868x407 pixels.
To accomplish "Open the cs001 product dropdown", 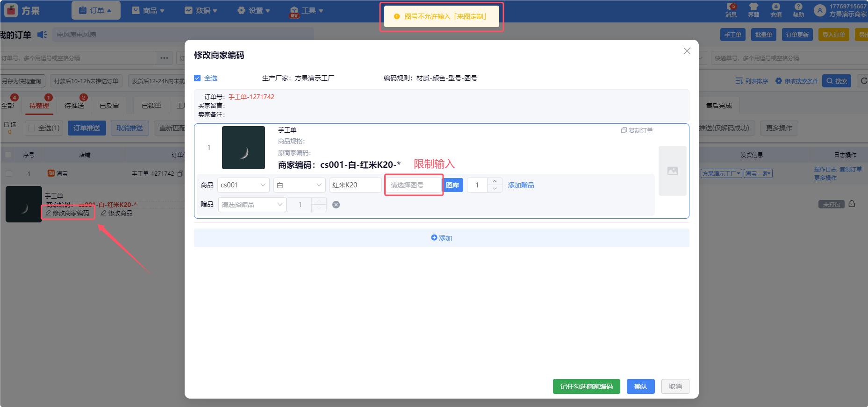I will click(x=244, y=185).
